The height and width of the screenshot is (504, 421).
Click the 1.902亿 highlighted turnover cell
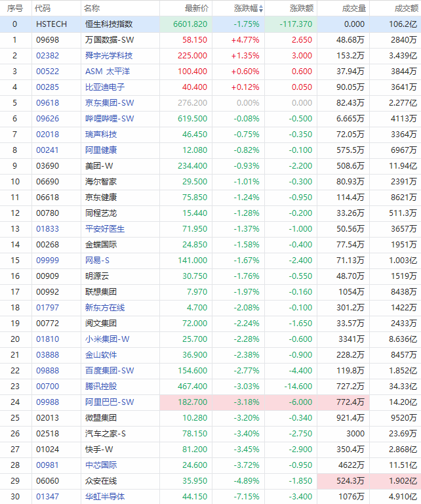coord(395,481)
